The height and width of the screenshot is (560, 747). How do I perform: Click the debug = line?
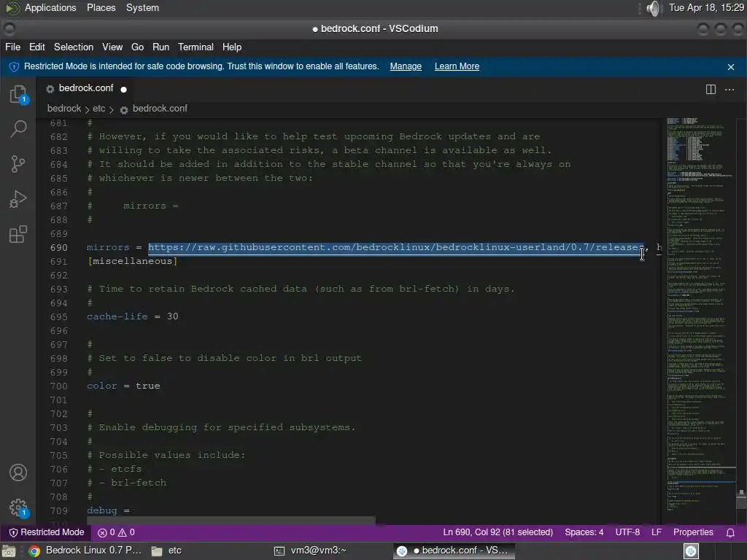pyautogui.click(x=108, y=511)
